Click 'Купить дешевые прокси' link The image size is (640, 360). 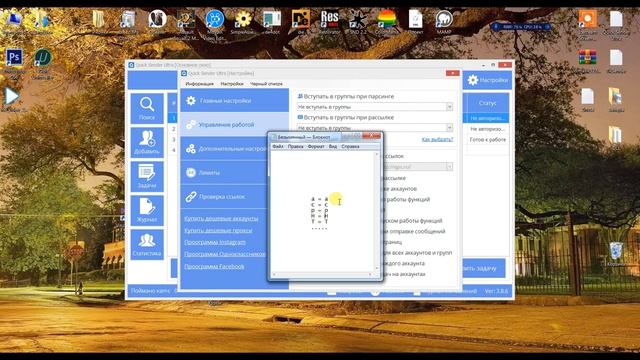[218, 231]
